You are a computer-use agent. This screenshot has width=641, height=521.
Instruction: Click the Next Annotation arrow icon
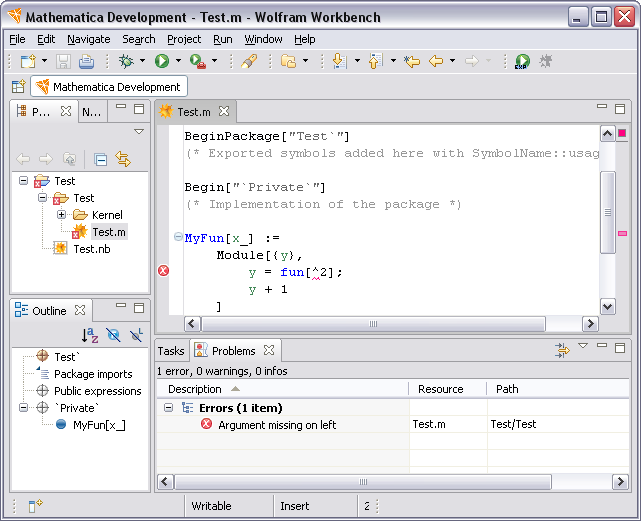[339, 61]
